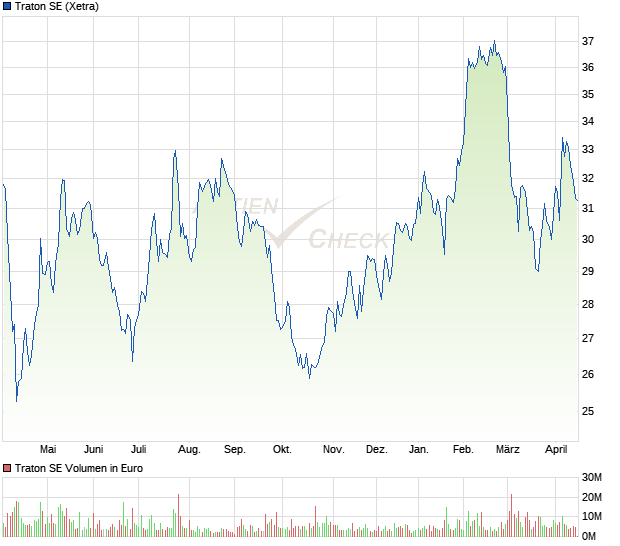Click the price axis value 31

pos(588,208)
